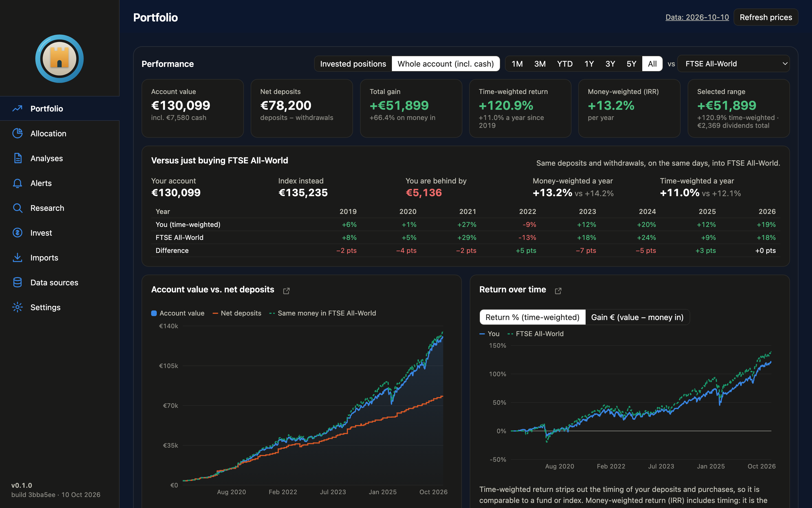Select the 3Y time range

coord(610,64)
